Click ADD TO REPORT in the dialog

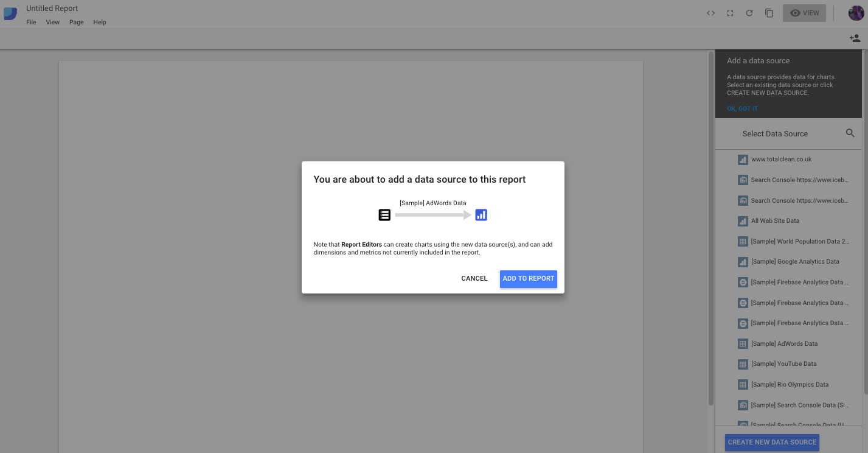(x=528, y=278)
